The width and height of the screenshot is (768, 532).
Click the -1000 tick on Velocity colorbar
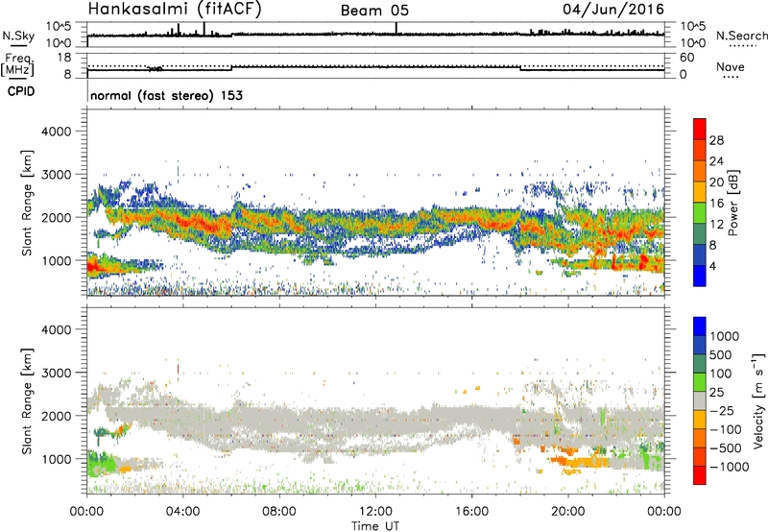click(730, 467)
